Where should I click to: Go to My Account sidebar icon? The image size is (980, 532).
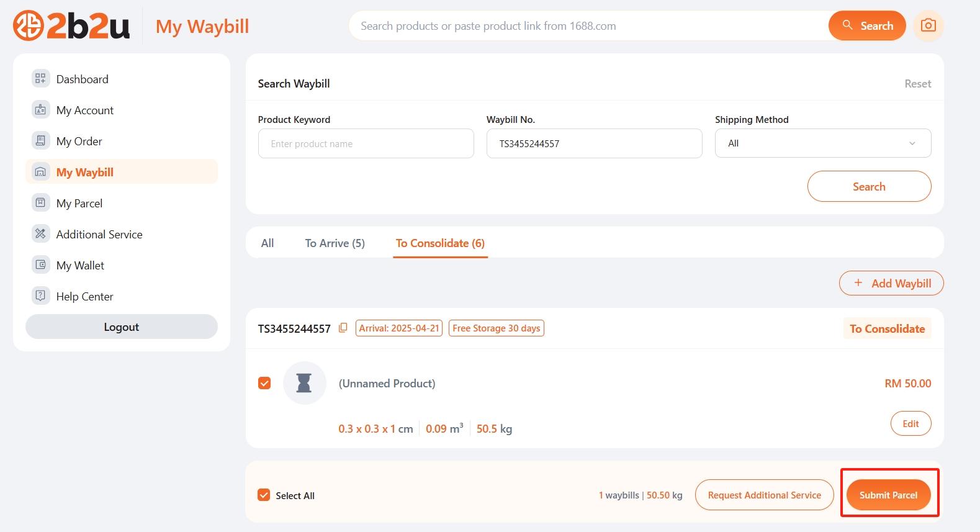[x=40, y=110]
